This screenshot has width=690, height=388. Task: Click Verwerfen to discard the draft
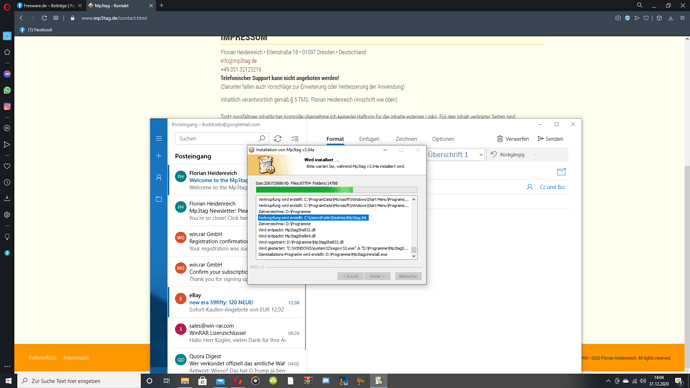pos(513,139)
